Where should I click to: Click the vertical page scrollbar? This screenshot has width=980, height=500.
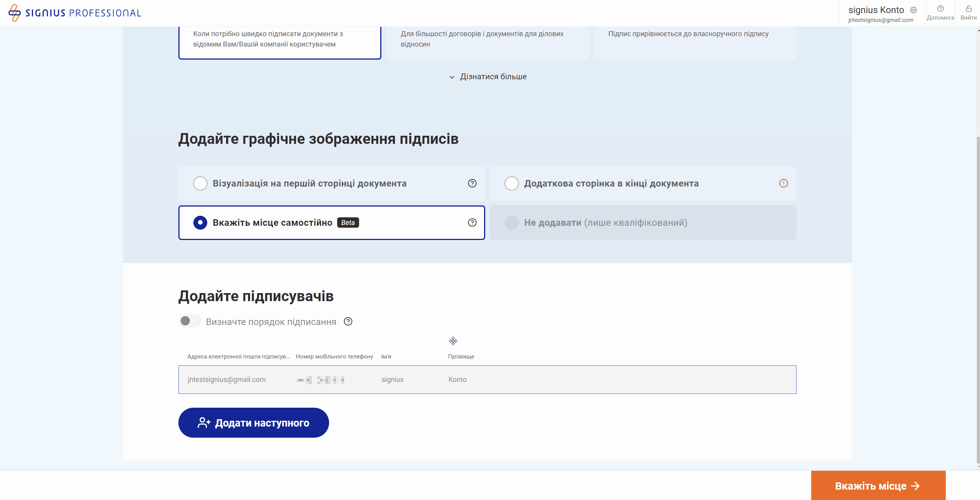pyautogui.click(x=978, y=300)
